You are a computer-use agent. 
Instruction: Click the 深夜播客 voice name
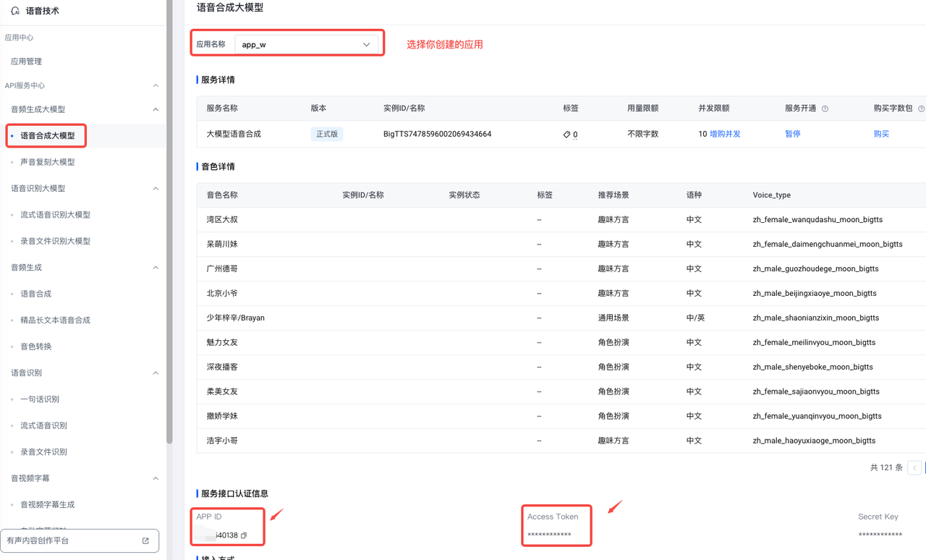click(x=222, y=367)
